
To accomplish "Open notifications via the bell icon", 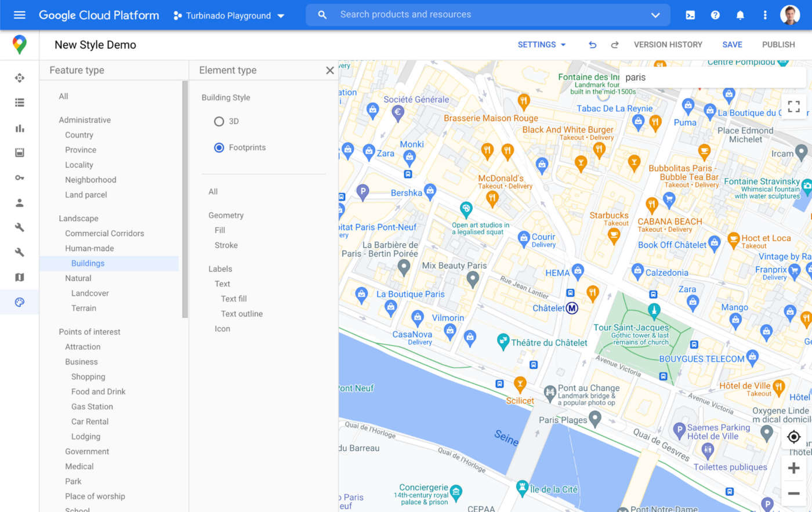I will (740, 14).
